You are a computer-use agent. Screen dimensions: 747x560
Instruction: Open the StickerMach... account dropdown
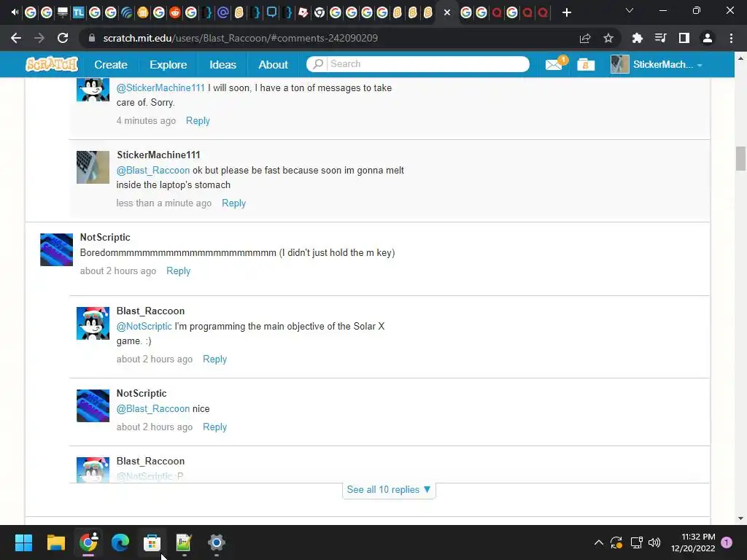[x=657, y=64]
